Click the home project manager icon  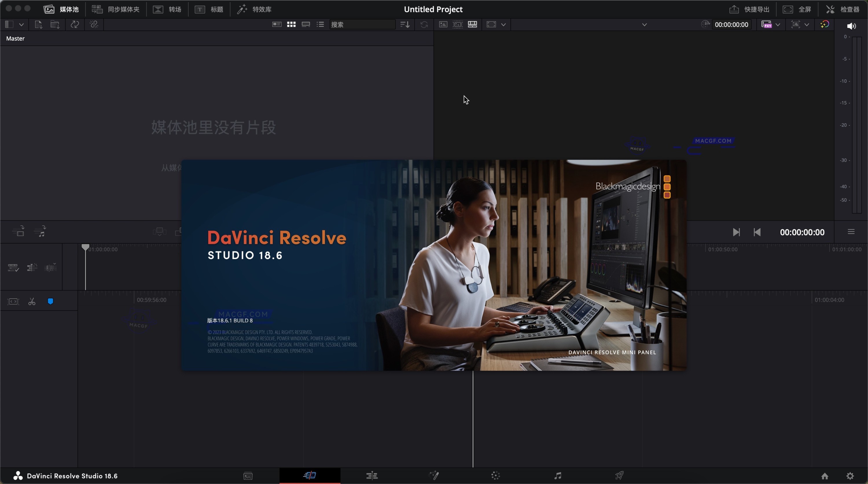(825, 476)
